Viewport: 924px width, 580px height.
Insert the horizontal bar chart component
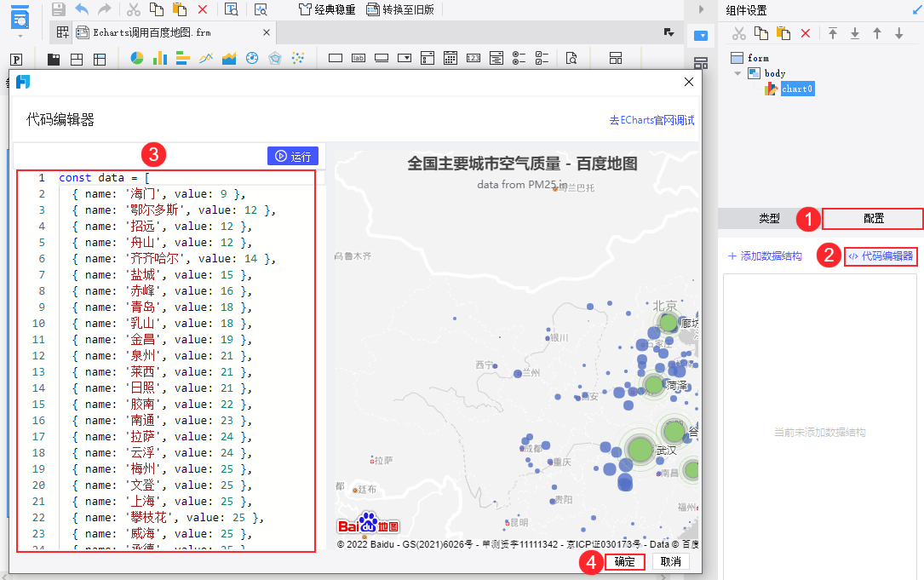[183, 58]
